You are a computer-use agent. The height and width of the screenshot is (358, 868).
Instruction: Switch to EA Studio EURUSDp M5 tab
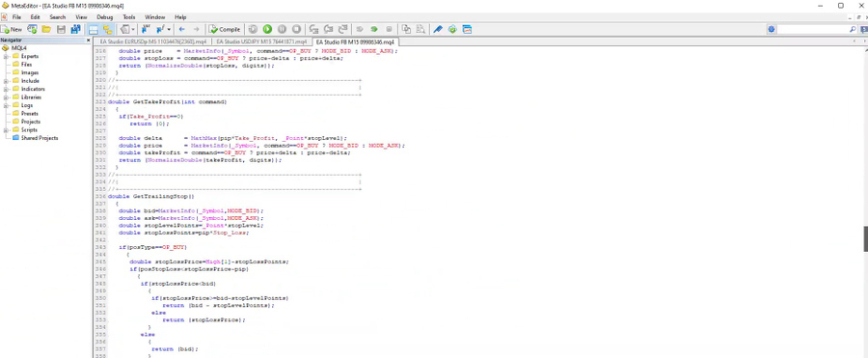point(152,42)
